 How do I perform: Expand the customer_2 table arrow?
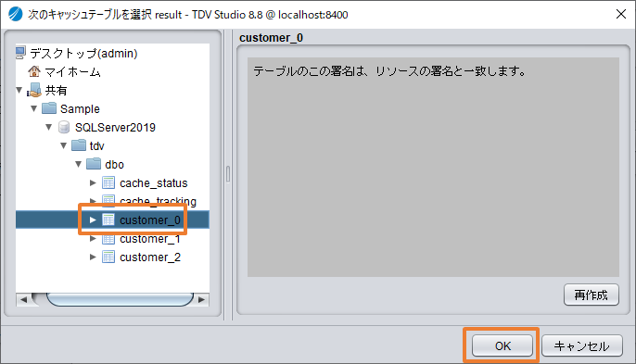[93, 257]
